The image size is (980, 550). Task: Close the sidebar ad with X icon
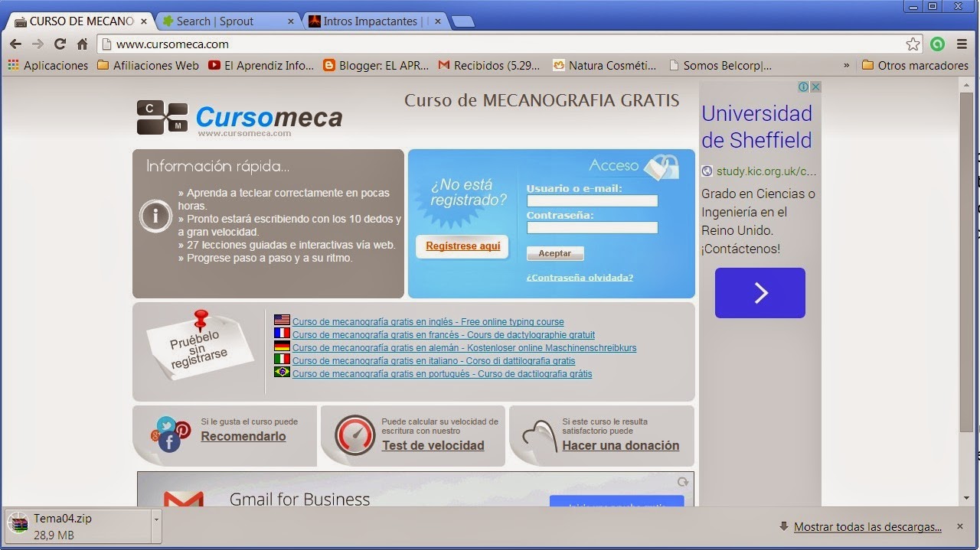point(815,87)
